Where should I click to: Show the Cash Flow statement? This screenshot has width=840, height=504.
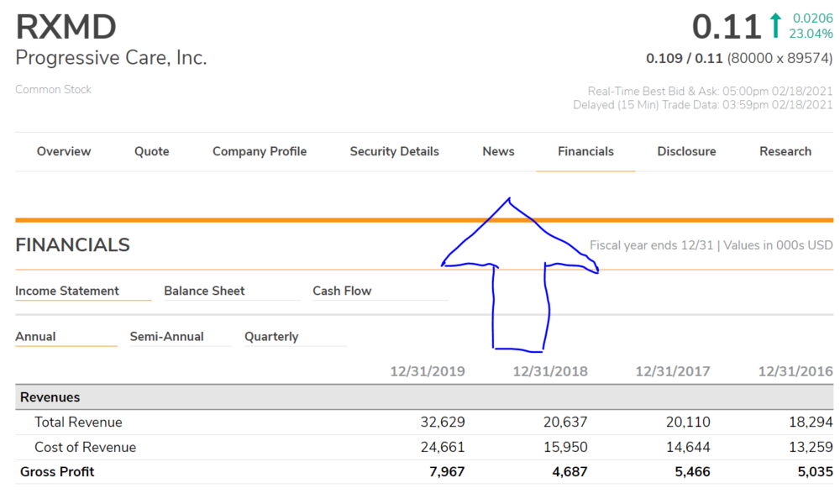click(x=342, y=291)
